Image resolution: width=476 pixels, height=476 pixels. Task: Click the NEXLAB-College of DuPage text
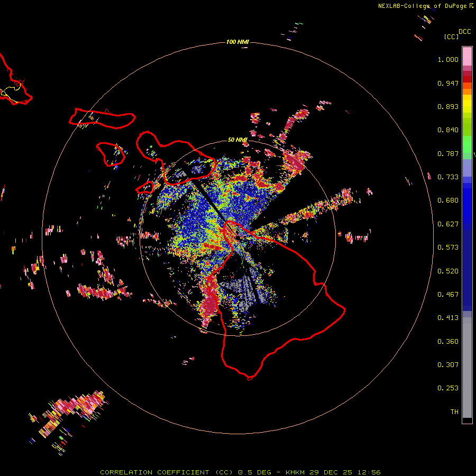(x=422, y=6)
